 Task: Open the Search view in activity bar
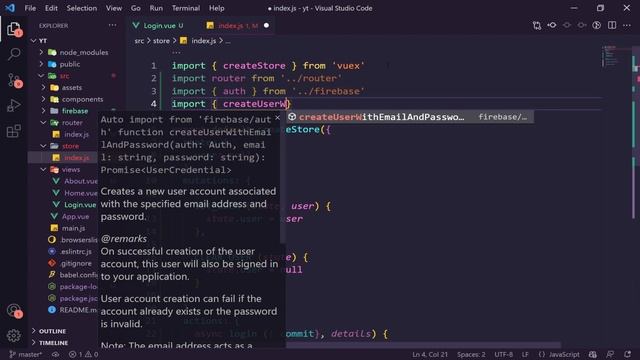pyautogui.click(x=14, y=54)
